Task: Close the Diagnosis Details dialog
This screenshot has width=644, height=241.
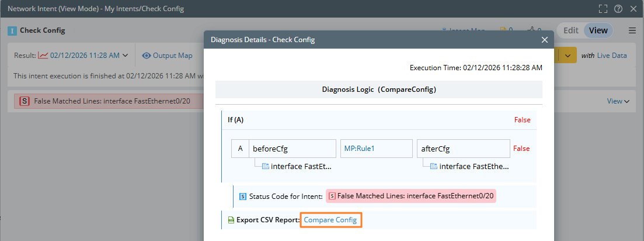Action: (x=544, y=40)
